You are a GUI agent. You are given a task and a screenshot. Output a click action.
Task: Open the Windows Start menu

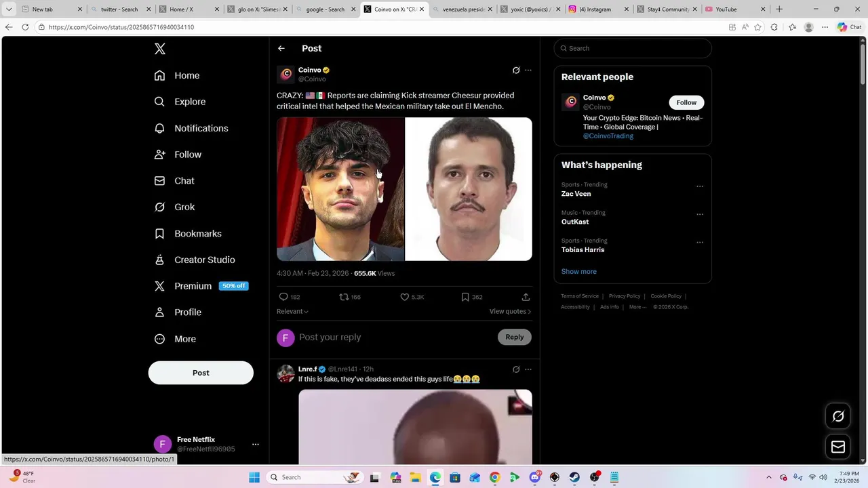(254, 477)
